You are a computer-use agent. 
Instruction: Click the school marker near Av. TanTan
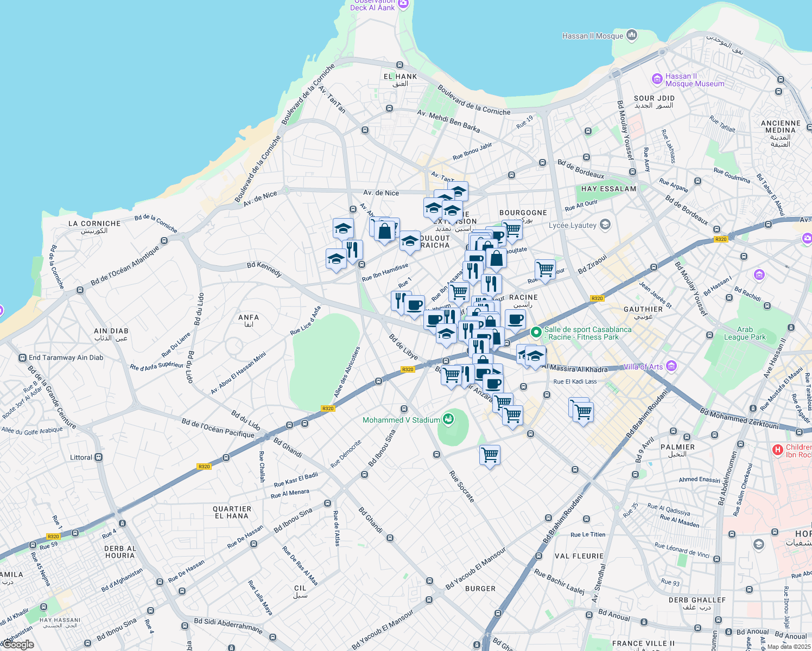click(458, 192)
